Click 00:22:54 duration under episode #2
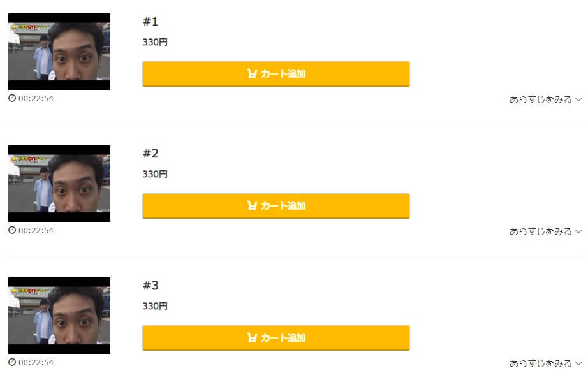The image size is (588, 373). tap(36, 231)
